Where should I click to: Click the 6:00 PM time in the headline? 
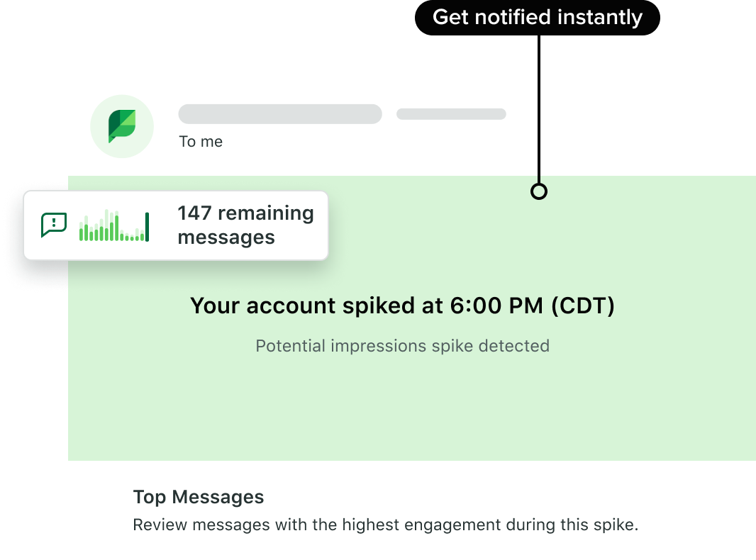click(496, 306)
